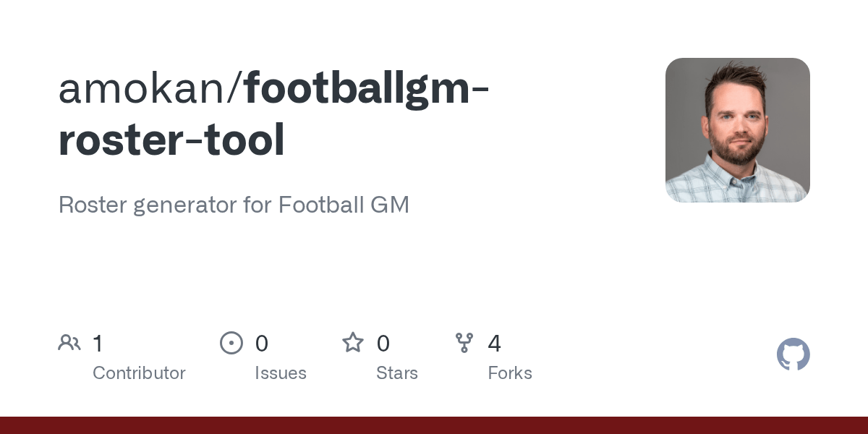Click the word "Football" in the description

point(320,205)
